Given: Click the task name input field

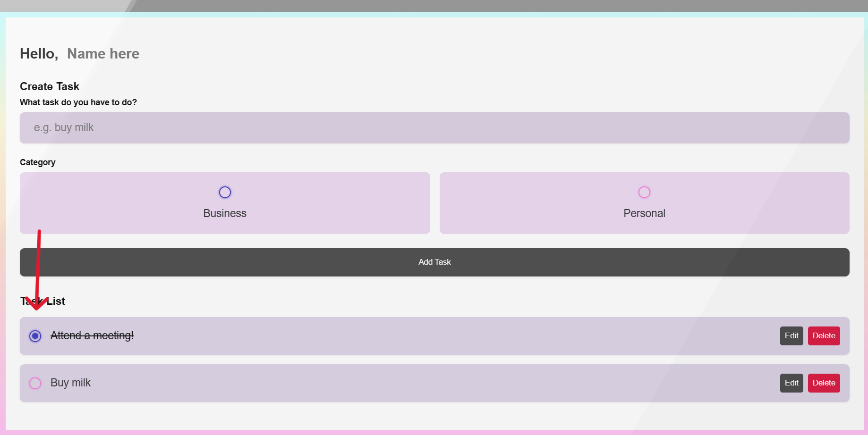Looking at the screenshot, I should [434, 128].
